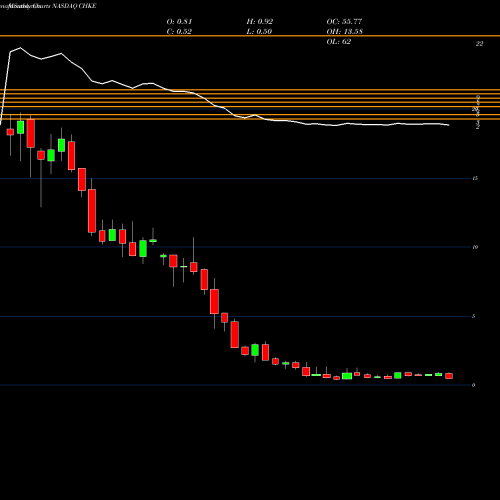Viewport: 500px width, 500px height.
Task: Click the 15 price axis label
Action: 475,178
